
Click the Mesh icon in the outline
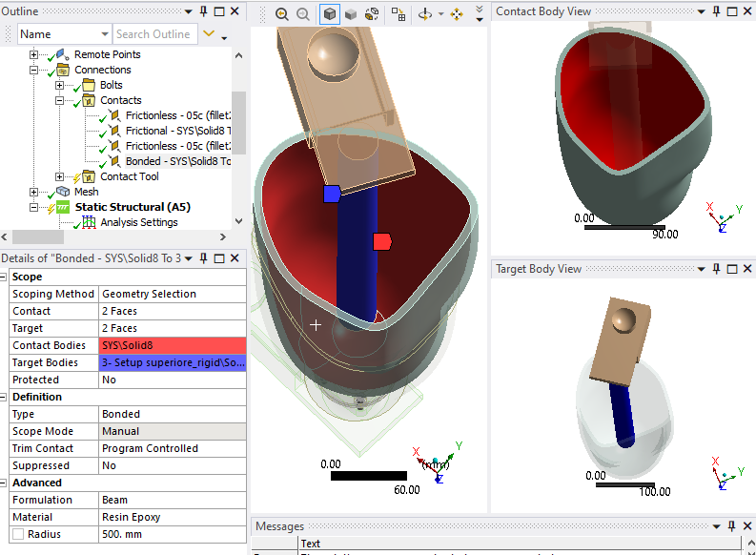tap(63, 192)
